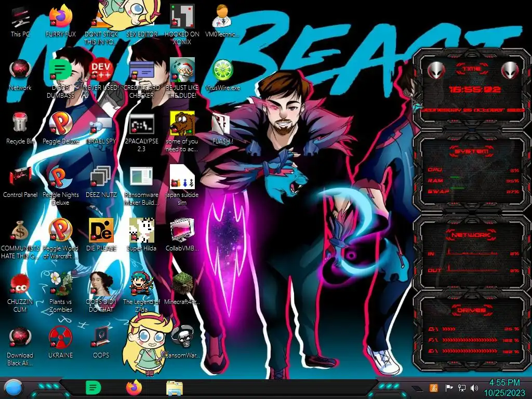The width and height of the screenshot is (532, 399).
Task: Select the F:\ drive usage bar
Action: [x=474, y=340]
